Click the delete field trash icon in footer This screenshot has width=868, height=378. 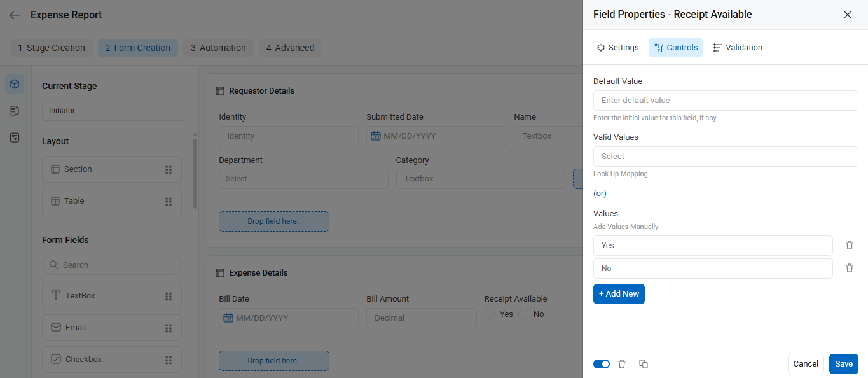(x=622, y=364)
